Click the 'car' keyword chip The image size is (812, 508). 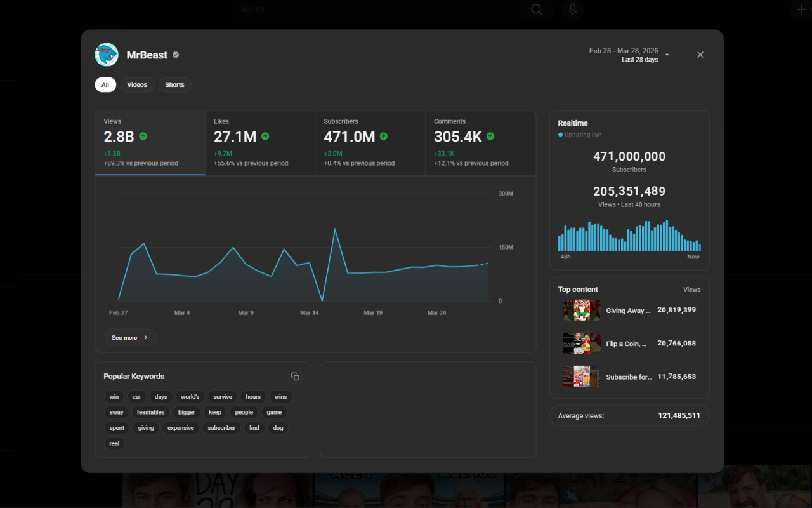click(x=136, y=397)
